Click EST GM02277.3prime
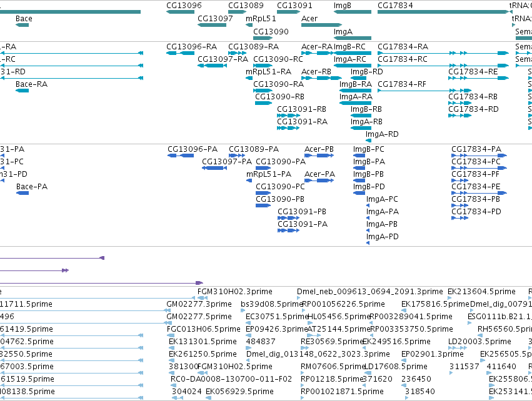Screen dimensions: 532x401 click(x=199, y=304)
